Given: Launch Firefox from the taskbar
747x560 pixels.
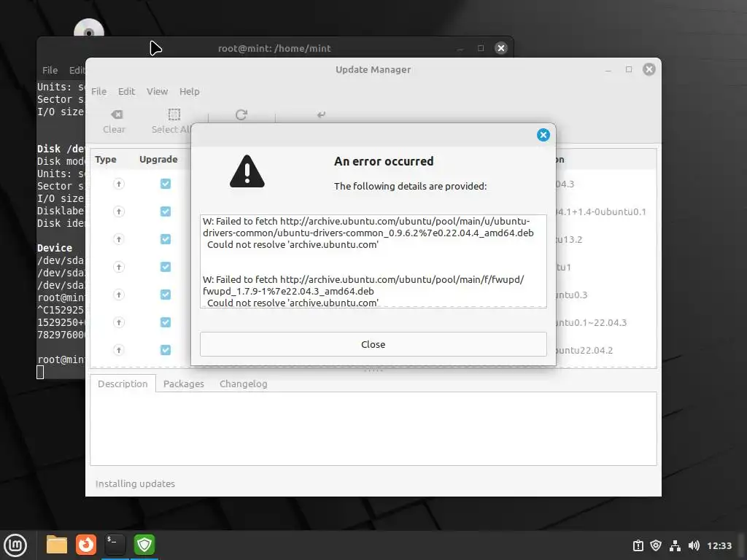Looking at the screenshot, I should click(86, 545).
